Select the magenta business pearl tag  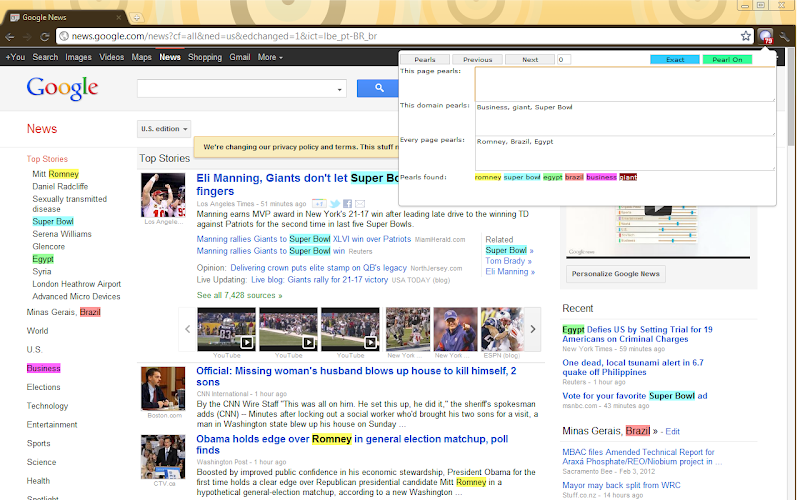[x=601, y=177]
